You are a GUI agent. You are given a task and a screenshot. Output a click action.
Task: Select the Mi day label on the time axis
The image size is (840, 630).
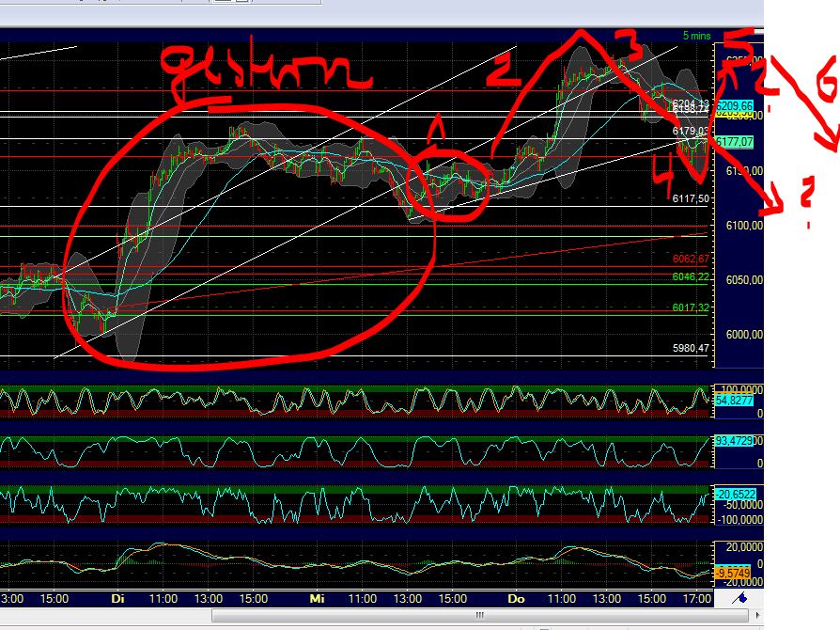tap(317, 598)
